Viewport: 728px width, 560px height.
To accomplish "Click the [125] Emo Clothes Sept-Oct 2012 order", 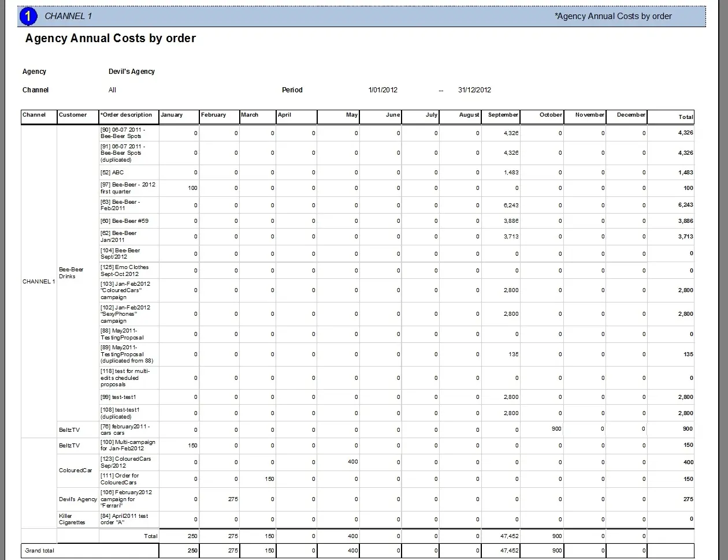I will [124, 271].
